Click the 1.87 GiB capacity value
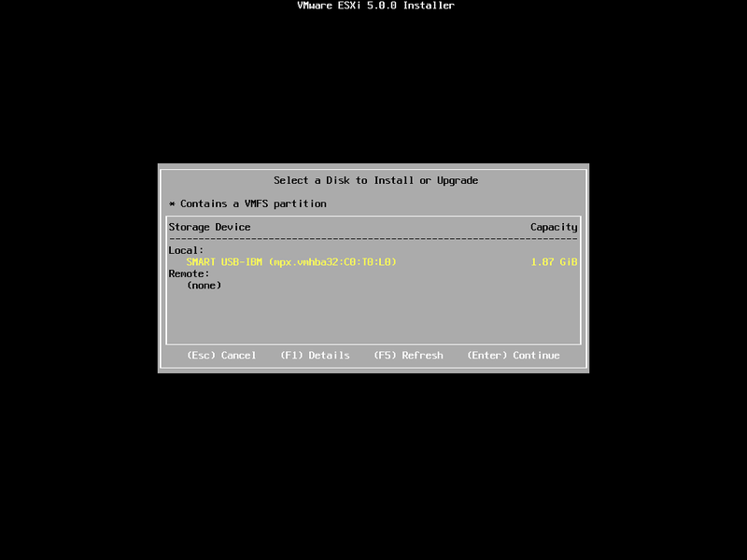This screenshot has height=560, width=747. click(554, 262)
